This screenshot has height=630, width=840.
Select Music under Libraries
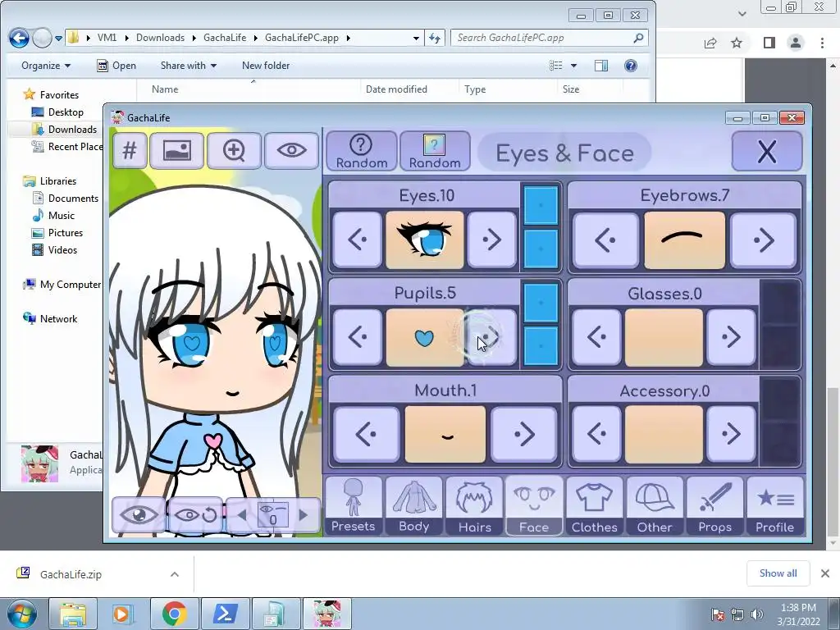pos(53,216)
